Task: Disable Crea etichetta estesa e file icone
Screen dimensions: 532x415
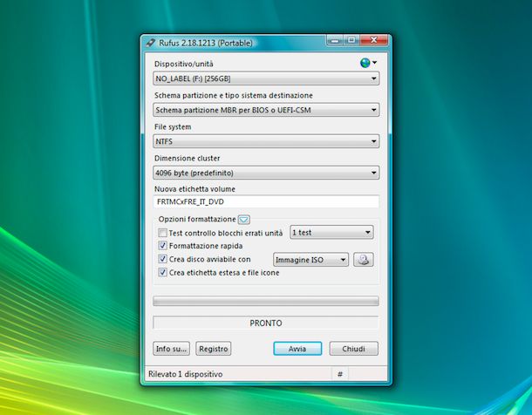Action: click(162, 272)
